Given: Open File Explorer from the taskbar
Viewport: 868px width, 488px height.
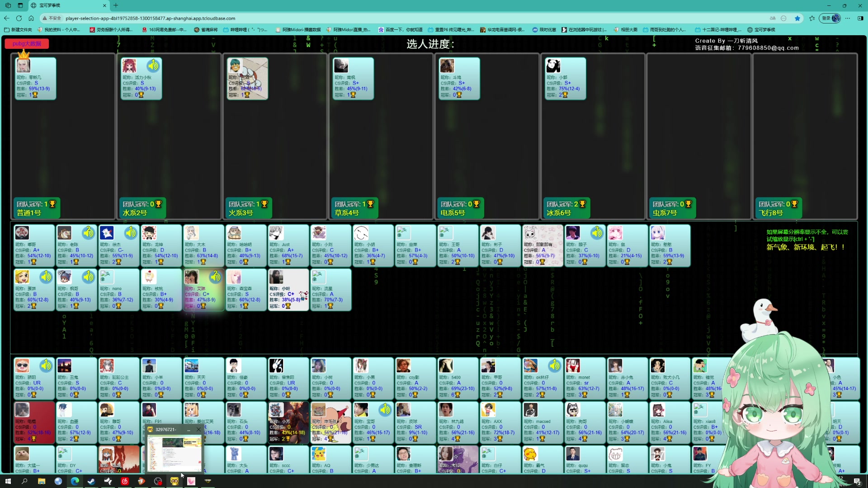Looking at the screenshot, I should 41,481.
